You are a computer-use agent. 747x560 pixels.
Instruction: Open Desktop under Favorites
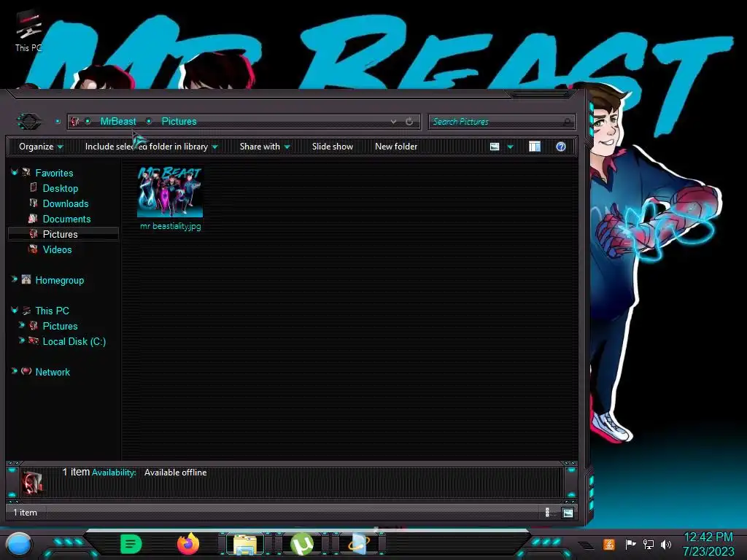point(60,188)
